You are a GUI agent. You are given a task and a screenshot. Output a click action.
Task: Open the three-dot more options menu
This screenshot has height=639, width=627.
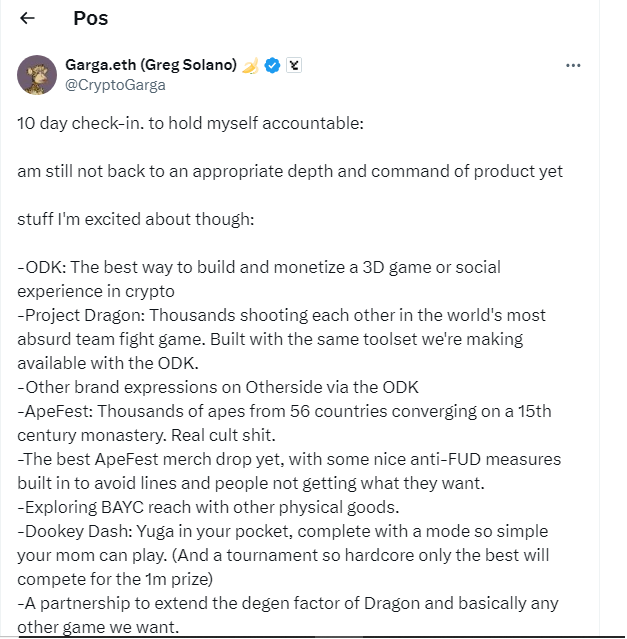(573, 66)
